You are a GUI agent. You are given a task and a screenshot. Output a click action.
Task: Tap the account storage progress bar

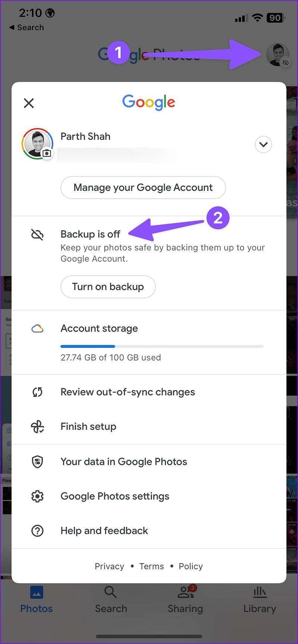162,346
